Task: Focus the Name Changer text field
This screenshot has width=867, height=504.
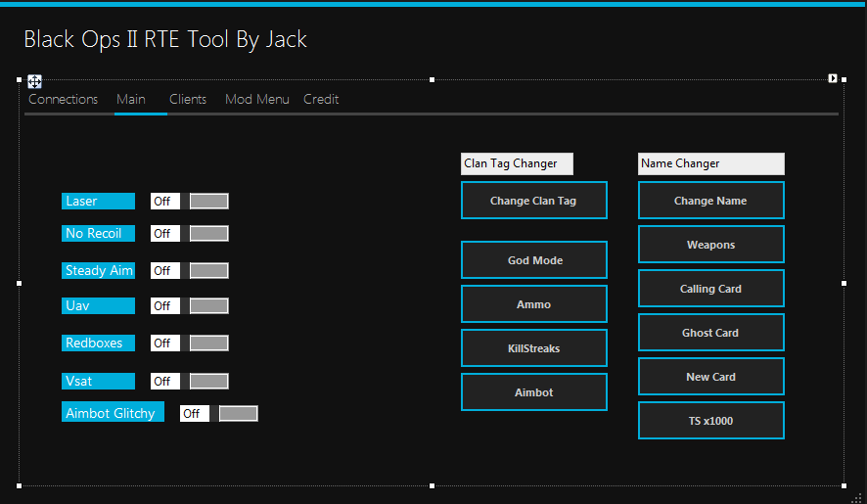Action: pyautogui.click(x=711, y=163)
